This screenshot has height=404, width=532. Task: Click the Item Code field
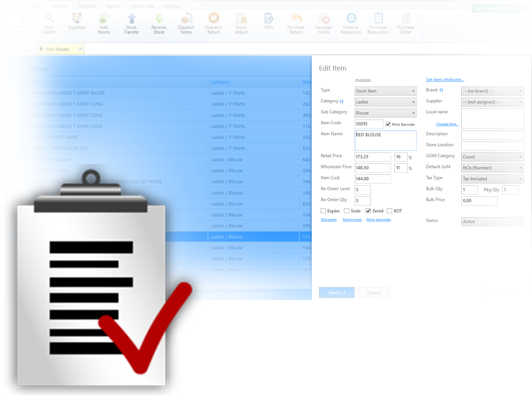(369, 124)
